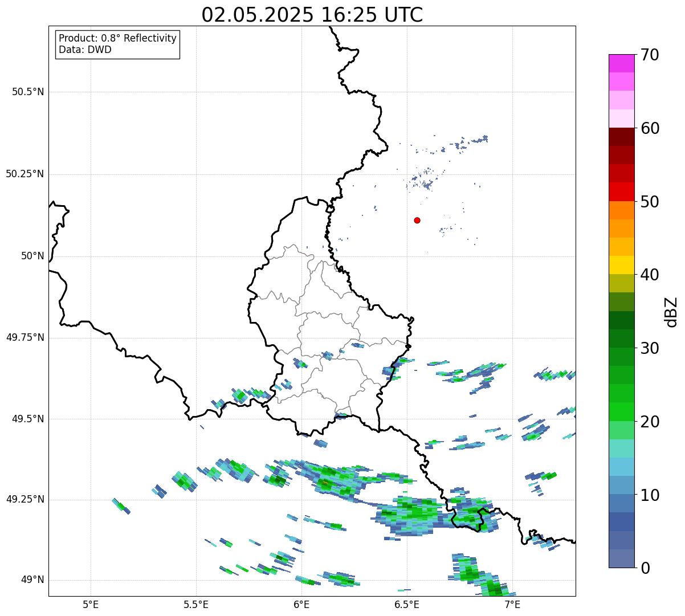Viewport: 685px width, 616px height.
Task: Click the 'Product: 0.8° Reflectivity' legend text
Action: tap(118, 38)
